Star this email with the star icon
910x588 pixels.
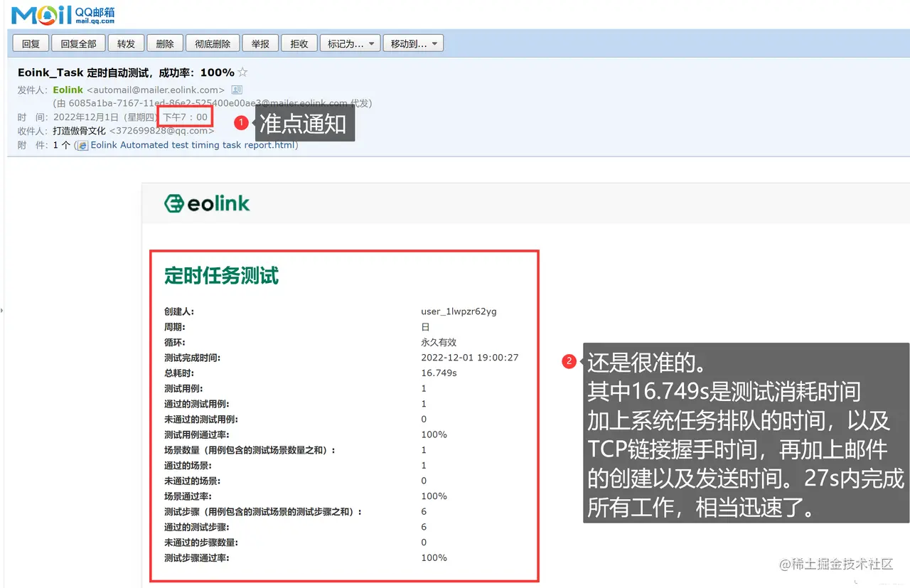(x=242, y=73)
